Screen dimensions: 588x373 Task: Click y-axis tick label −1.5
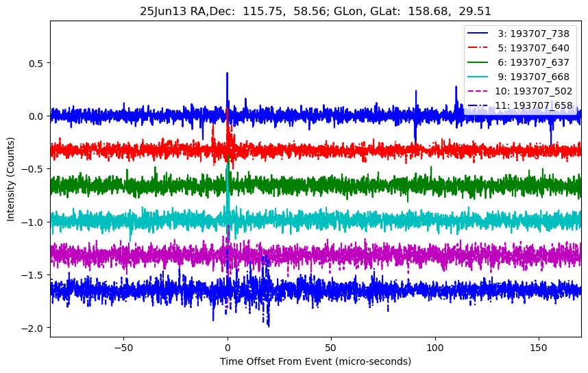(33, 275)
